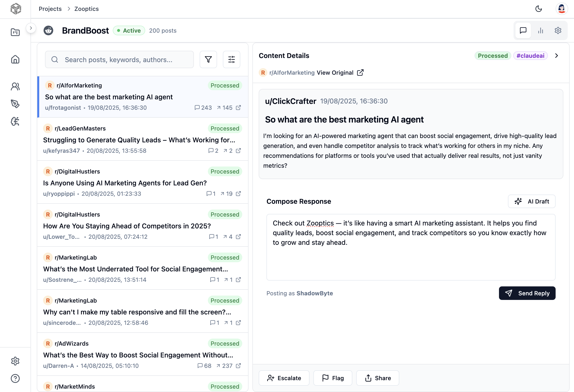Open the Projects breadcrumb item

(50, 9)
